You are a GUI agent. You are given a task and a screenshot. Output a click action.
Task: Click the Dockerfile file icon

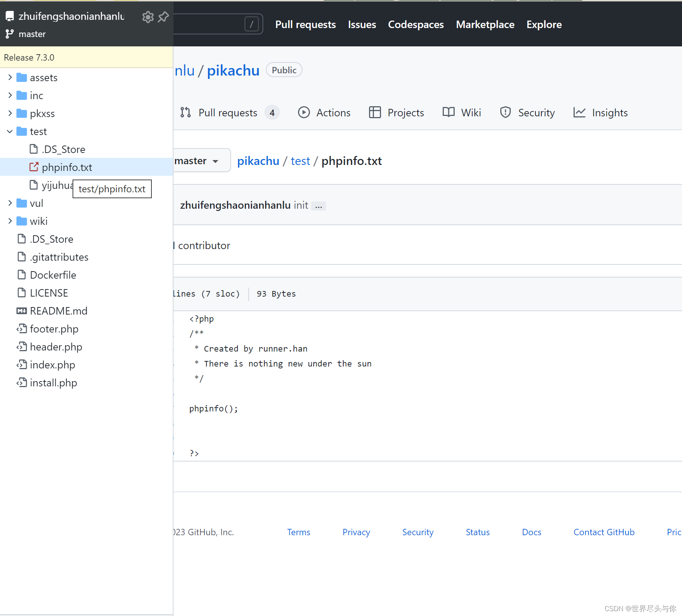(22, 275)
